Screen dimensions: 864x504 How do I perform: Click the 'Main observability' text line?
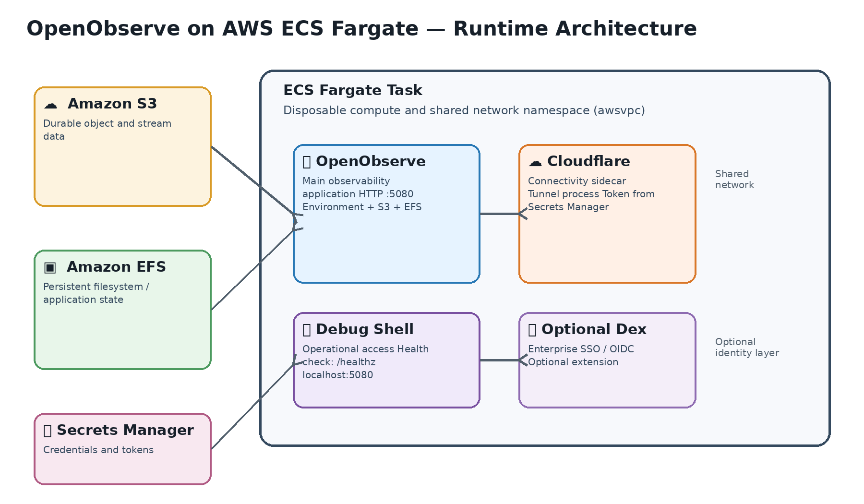click(346, 181)
